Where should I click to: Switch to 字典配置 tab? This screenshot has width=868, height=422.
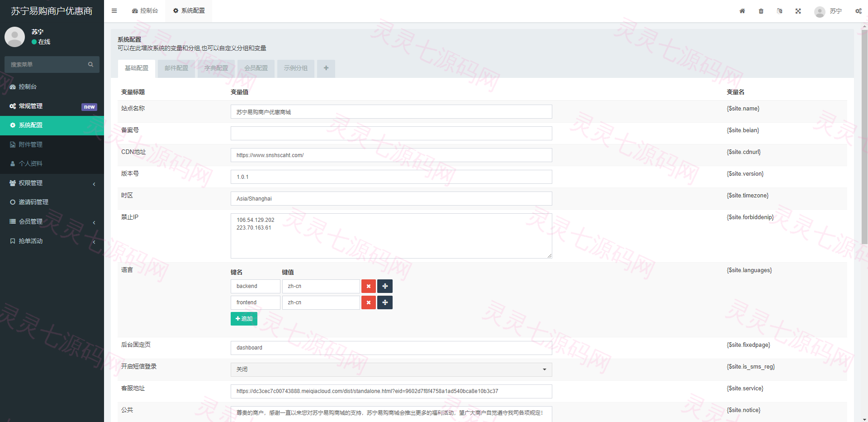pyautogui.click(x=216, y=68)
